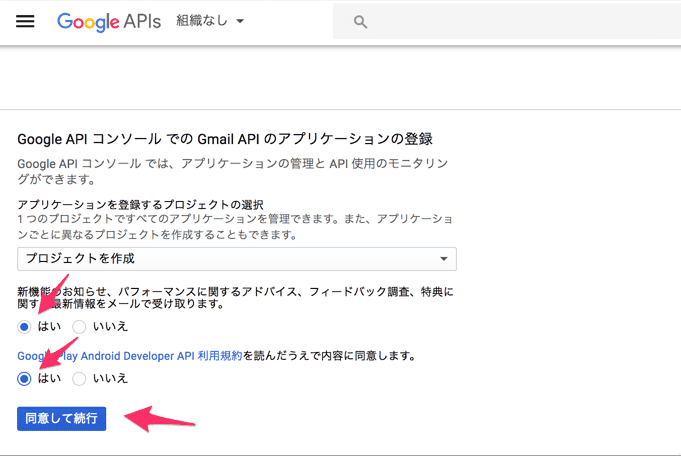Open the プロジェクトを作成 project dropdown
681x456 pixels.
tap(237, 259)
